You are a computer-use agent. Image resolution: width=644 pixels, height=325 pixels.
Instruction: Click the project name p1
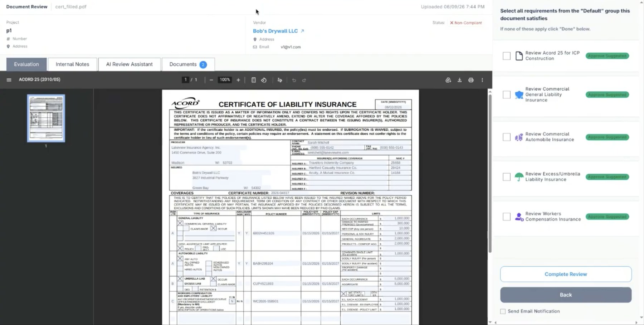point(9,31)
